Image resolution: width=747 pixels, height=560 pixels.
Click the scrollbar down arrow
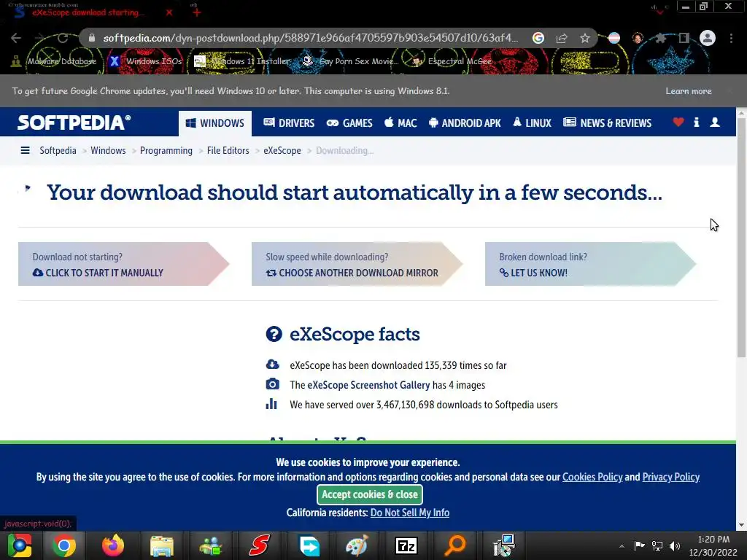coord(741,525)
